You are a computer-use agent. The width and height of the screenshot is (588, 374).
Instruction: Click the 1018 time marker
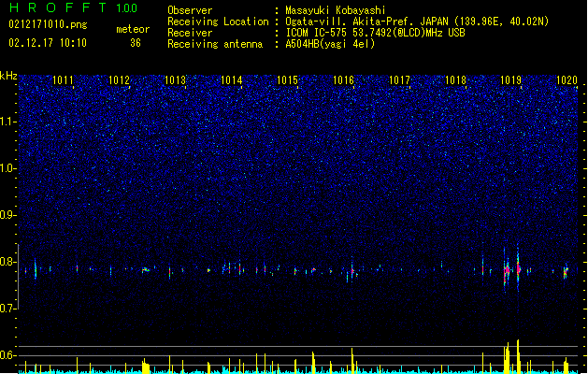click(455, 80)
